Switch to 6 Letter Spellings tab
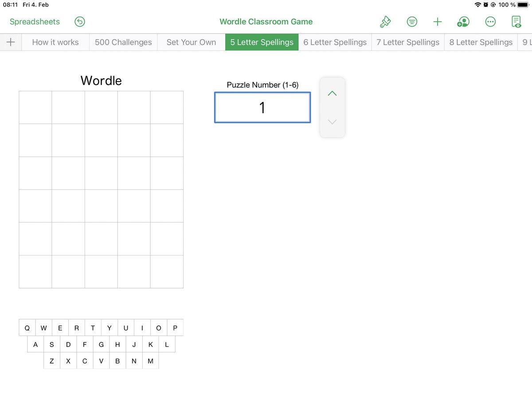532x399 pixels. click(335, 42)
